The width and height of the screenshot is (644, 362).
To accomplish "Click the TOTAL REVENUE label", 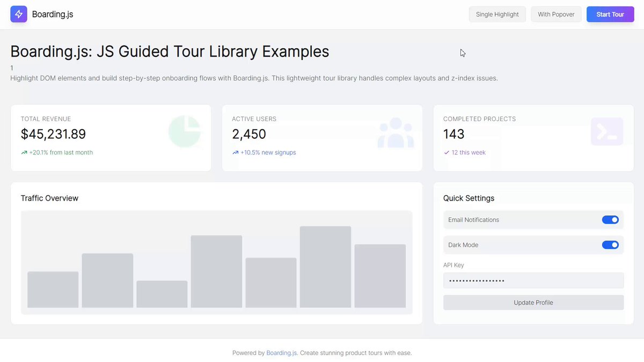I will pos(46,119).
